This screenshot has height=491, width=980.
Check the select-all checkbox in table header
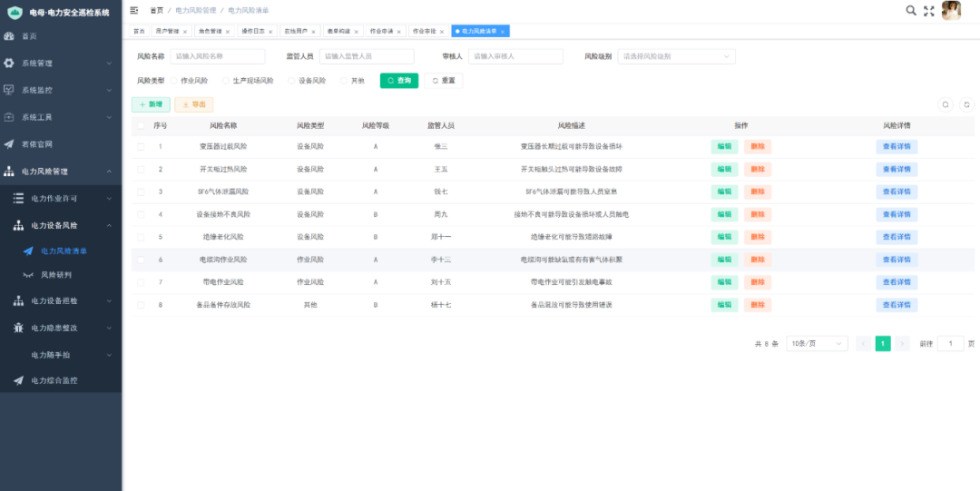tap(141, 126)
